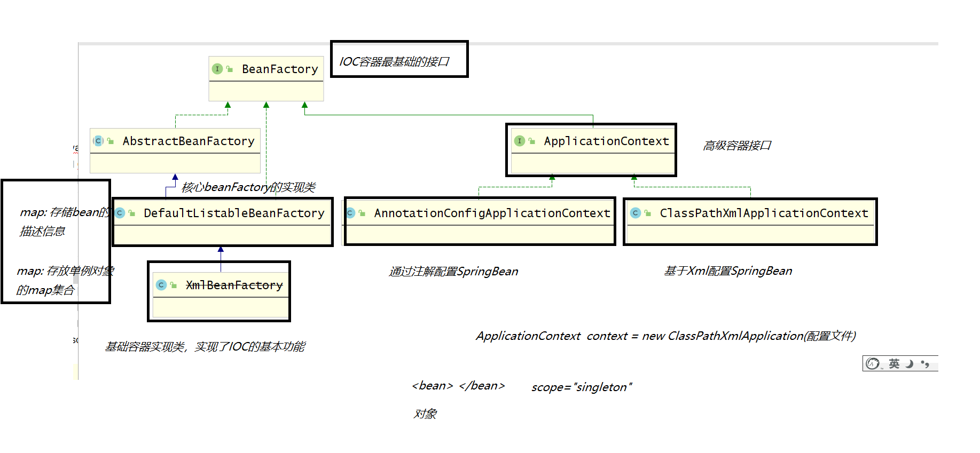This screenshot has width=980, height=453.
Task: Select the DefaultListableBeanFactory node name
Action: point(234,213)
